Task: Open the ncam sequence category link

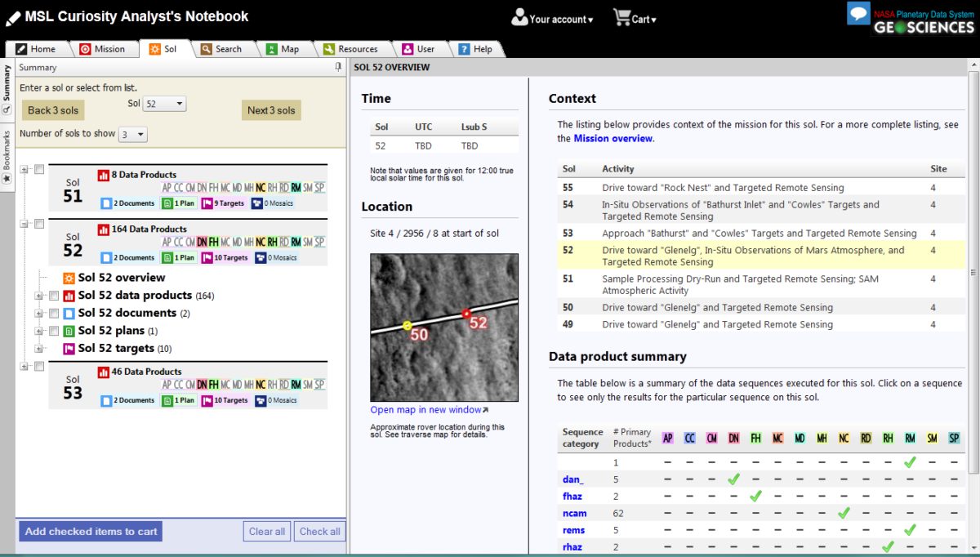Action: click(x=576, y=514)
